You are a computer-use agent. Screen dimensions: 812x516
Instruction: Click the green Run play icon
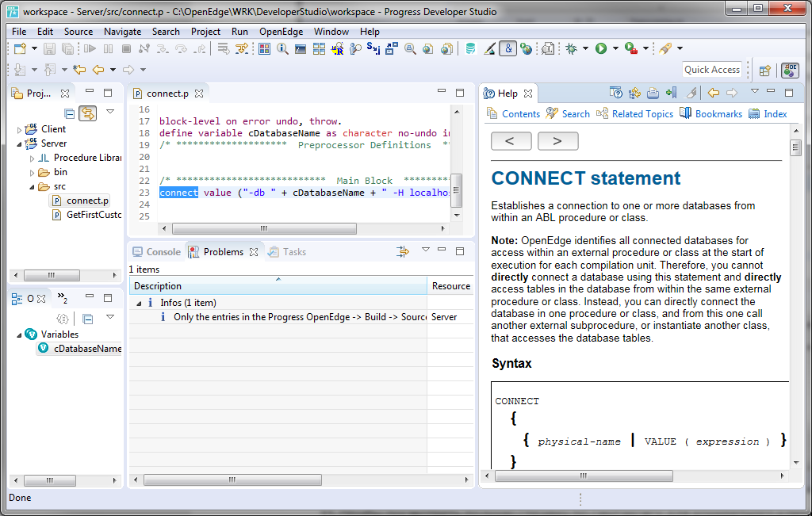point(601,48)
